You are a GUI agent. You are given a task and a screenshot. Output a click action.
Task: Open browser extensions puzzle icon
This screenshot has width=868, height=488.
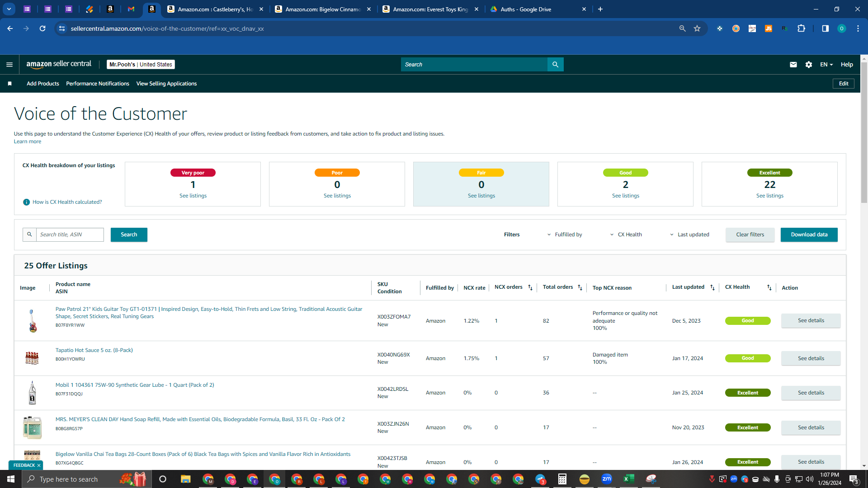pyautogui.click(x=801, y=28)
